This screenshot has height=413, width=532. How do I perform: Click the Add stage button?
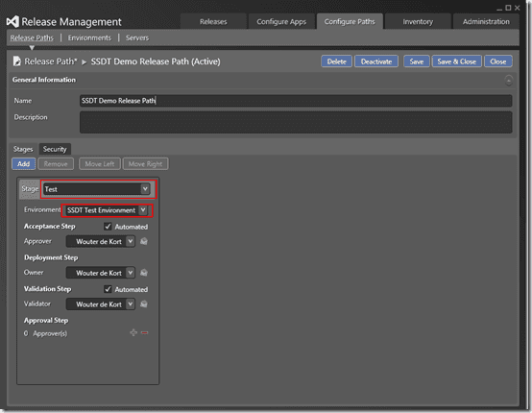23,164
